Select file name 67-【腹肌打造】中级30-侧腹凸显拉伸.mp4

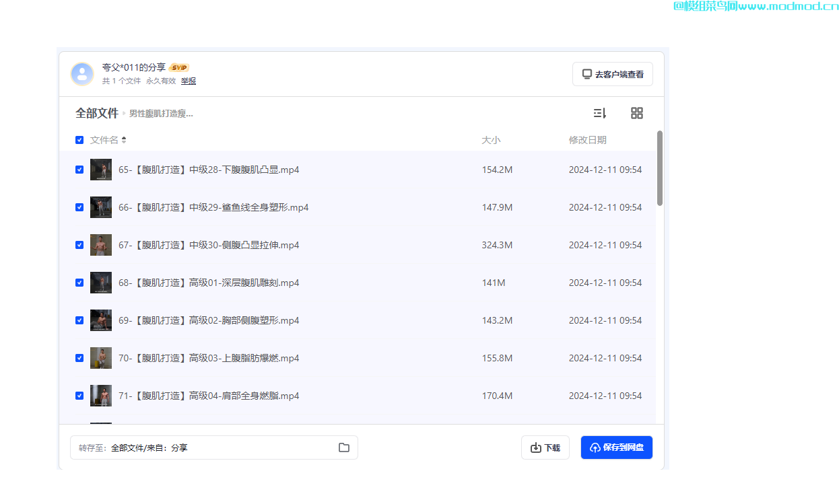209,245
